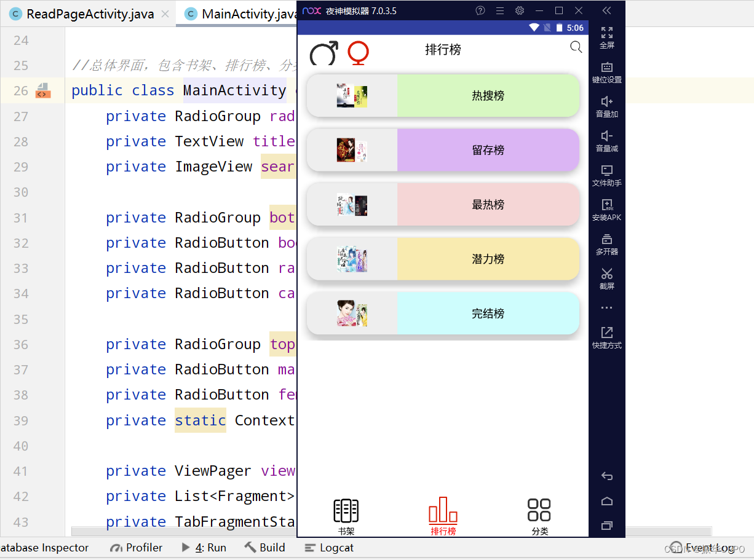Image resolution: width=754 pixels, height=560 pixels.
Task: Click the 安装APK install icon
Action: 607,210
